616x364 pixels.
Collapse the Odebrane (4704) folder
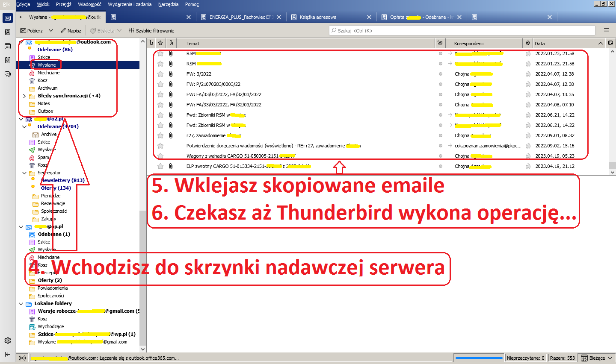[24, 126]
